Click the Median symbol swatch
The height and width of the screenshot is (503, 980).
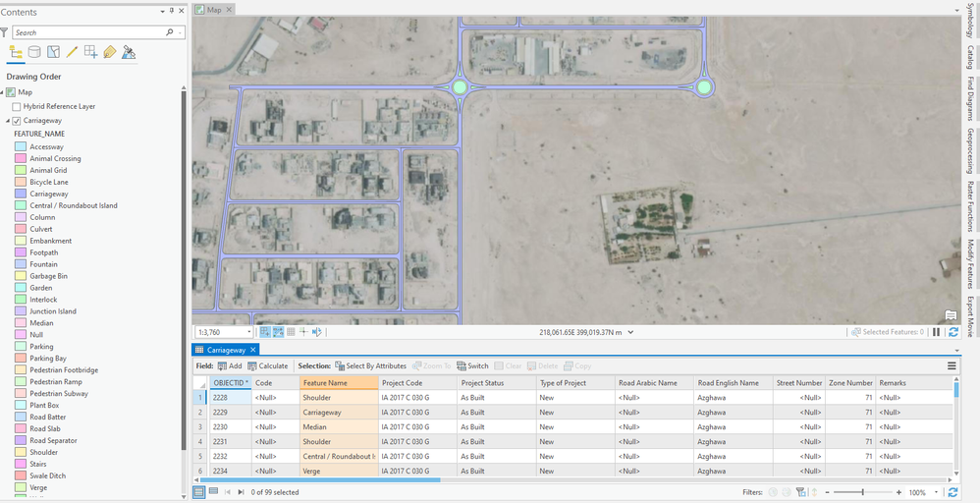[x=20, y=323]
